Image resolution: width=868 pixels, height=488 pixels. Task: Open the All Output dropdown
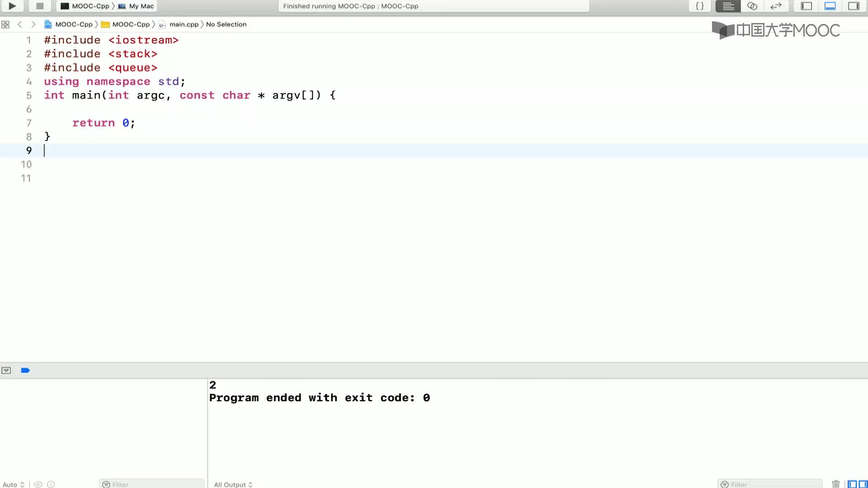click(x=233, y=484)
